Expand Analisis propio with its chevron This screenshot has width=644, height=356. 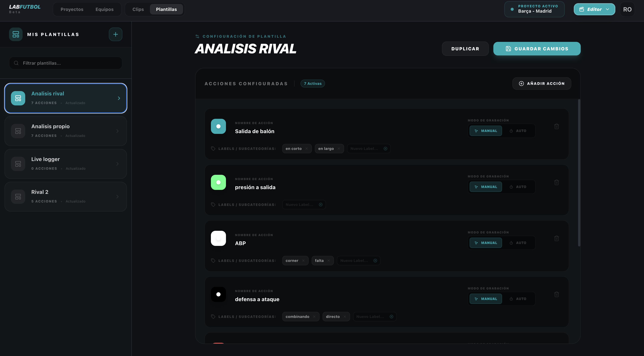[x=118, y=131]
